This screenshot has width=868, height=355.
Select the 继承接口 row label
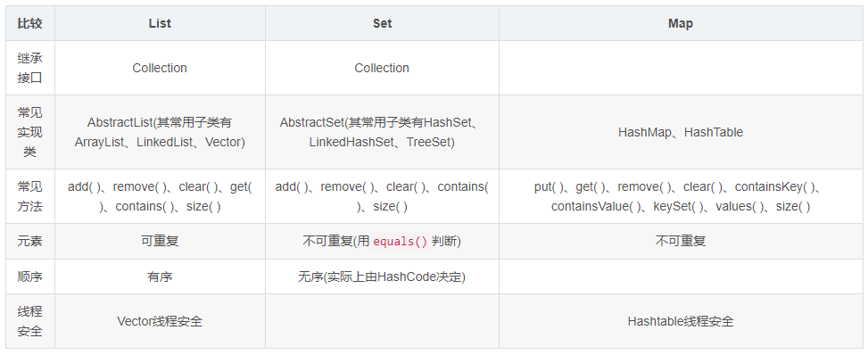[x=30, y=68]
